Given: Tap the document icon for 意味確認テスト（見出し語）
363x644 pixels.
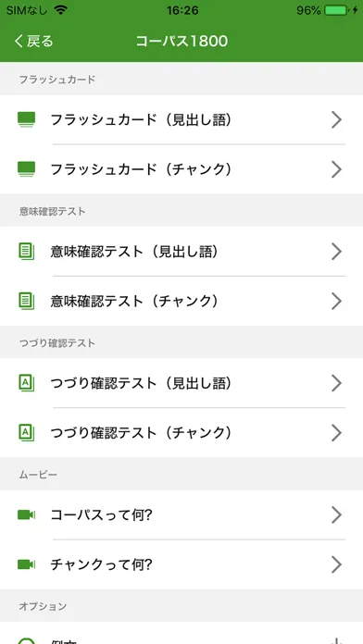Looking at the screenshot, I should coord(26,252).
